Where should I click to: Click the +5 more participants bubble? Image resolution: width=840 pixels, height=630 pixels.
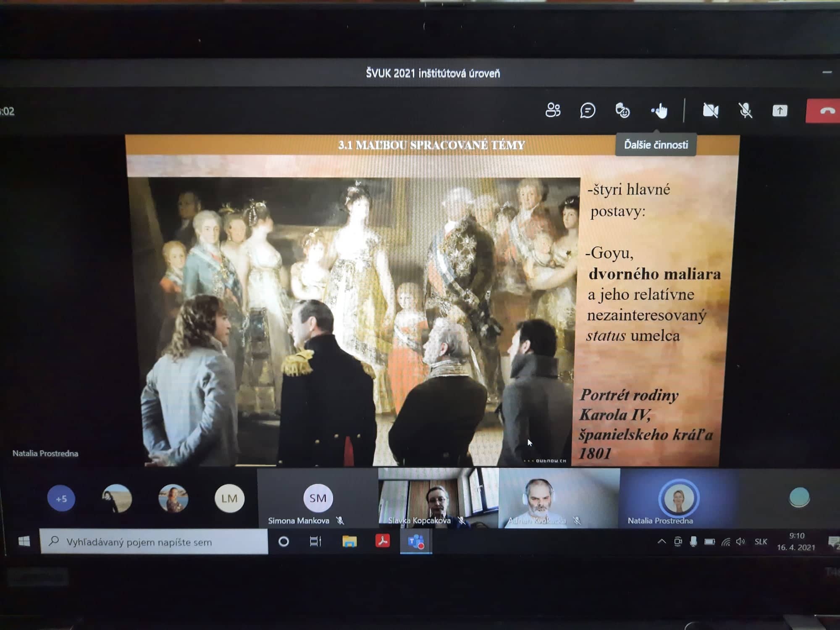[x=61, y=499]
